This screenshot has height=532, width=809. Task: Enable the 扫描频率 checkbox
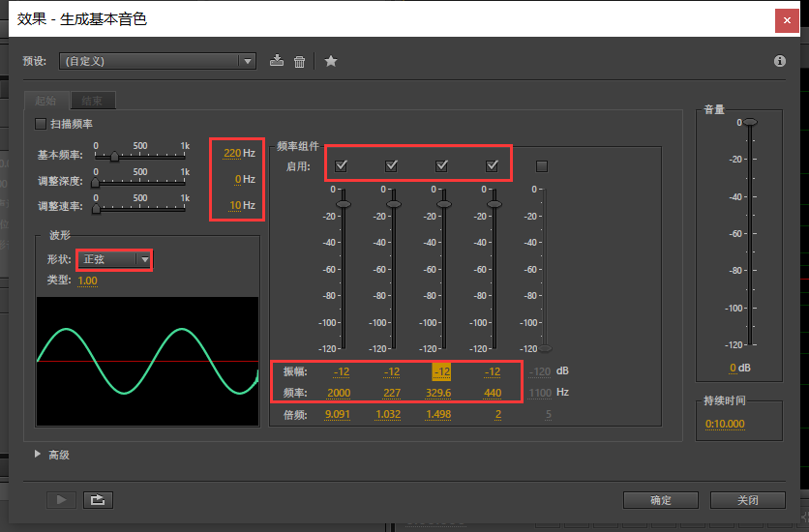click(41, 124)
